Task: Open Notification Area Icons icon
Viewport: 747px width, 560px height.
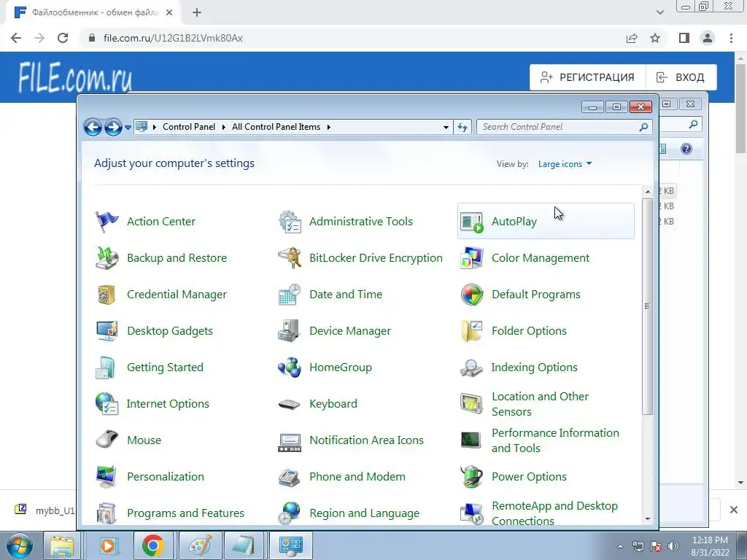Action: [290, 442]
